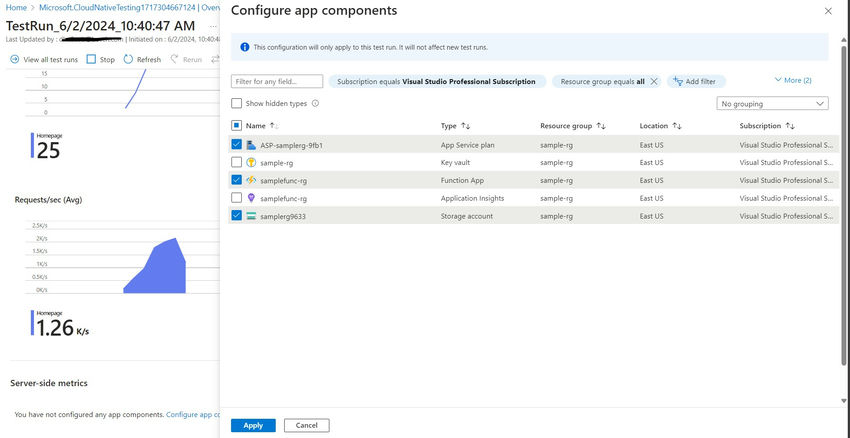Screen dimensions: 850x438
Task: Click the App Service plan icon for ASP-samplerg-9fb1
Action: (x=251, y=144)
